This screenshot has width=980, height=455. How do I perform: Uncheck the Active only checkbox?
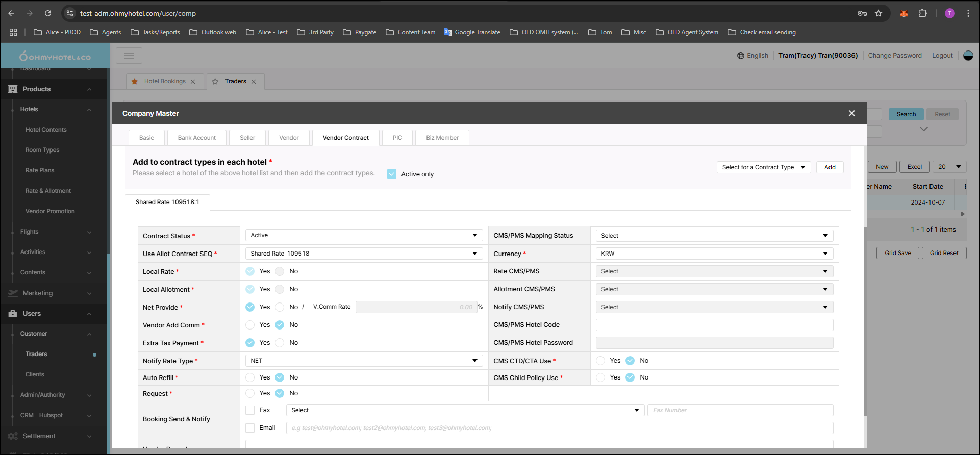(392, 174)
